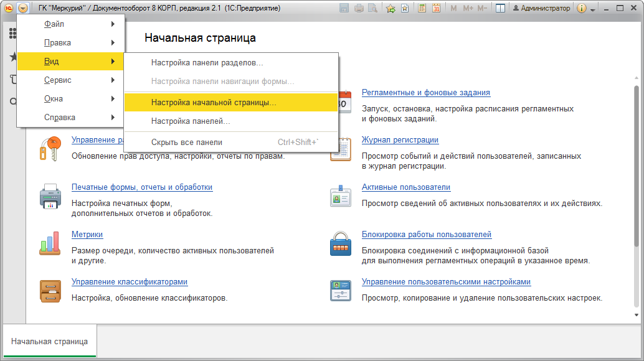
Task: Open the calculator from the title toolbar
Action: point(422,8)
